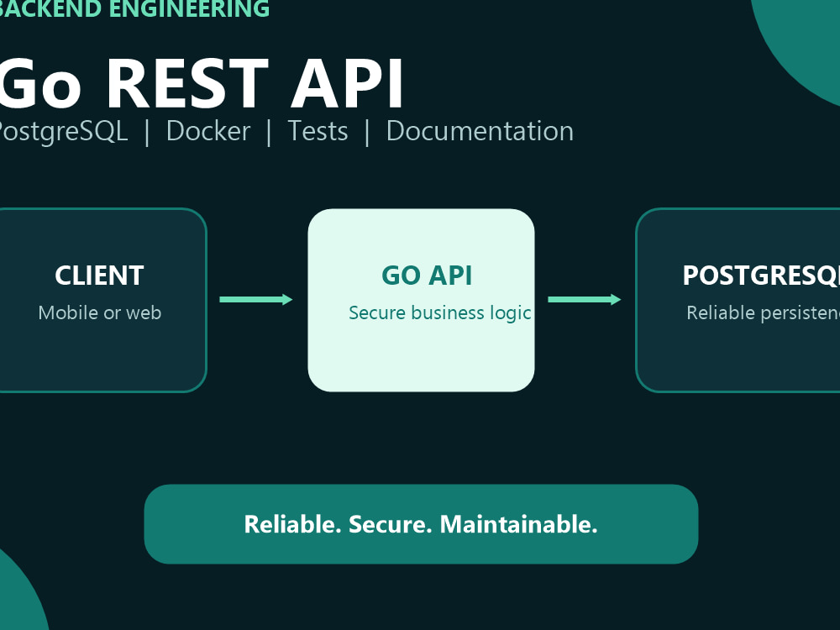
Task: Click the word 'Tests' in subtitle
Action: point(318,131)
